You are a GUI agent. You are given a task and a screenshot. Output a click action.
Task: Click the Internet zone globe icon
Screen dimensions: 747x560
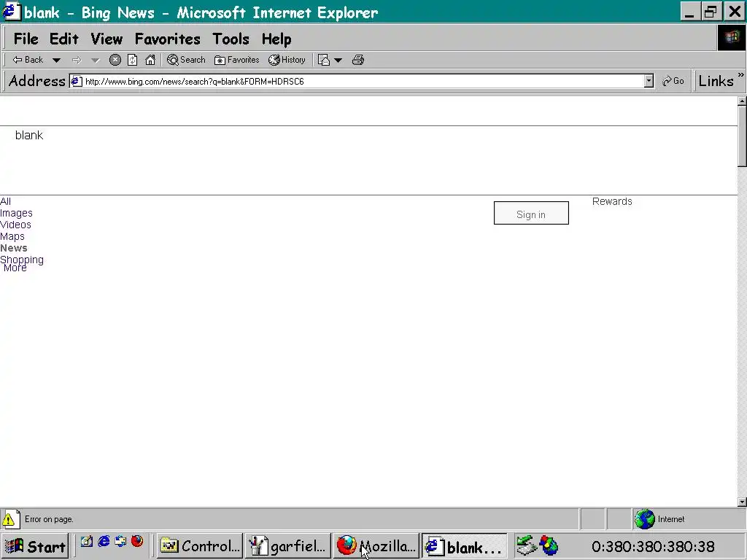click(x=645, y=519)
